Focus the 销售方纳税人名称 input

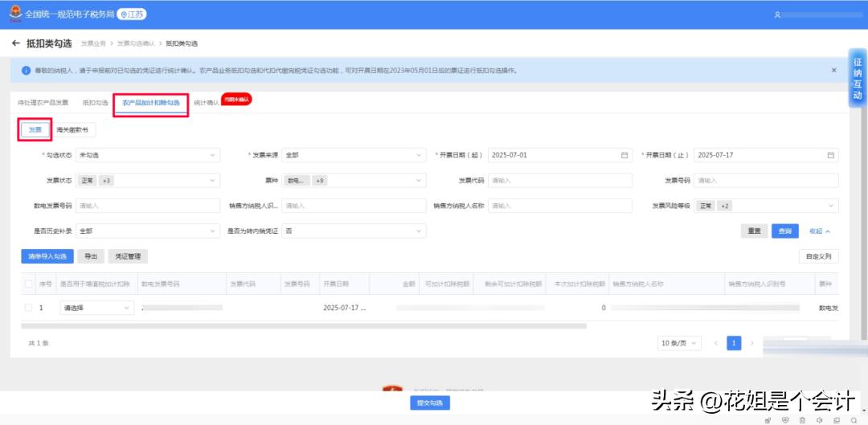click(559, 206)
